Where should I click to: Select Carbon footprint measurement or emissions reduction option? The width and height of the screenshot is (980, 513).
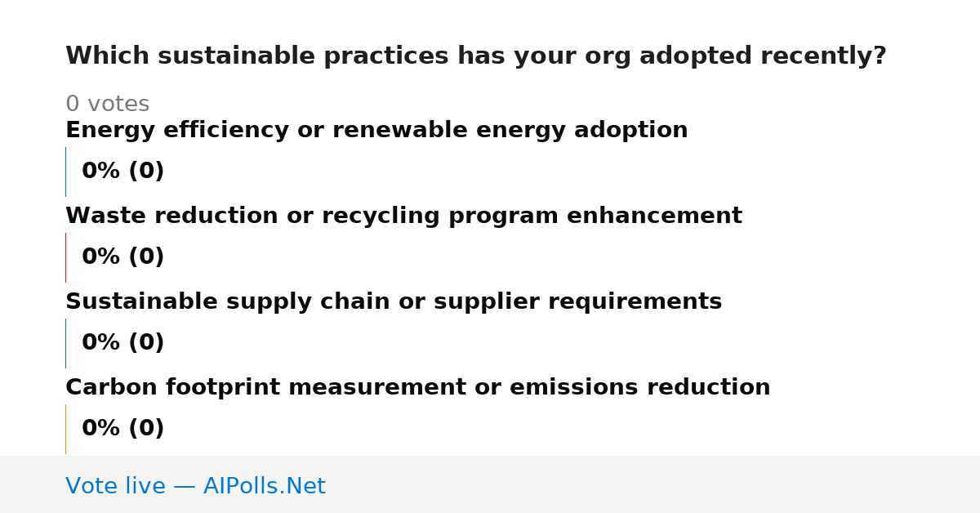pos(417,388)
